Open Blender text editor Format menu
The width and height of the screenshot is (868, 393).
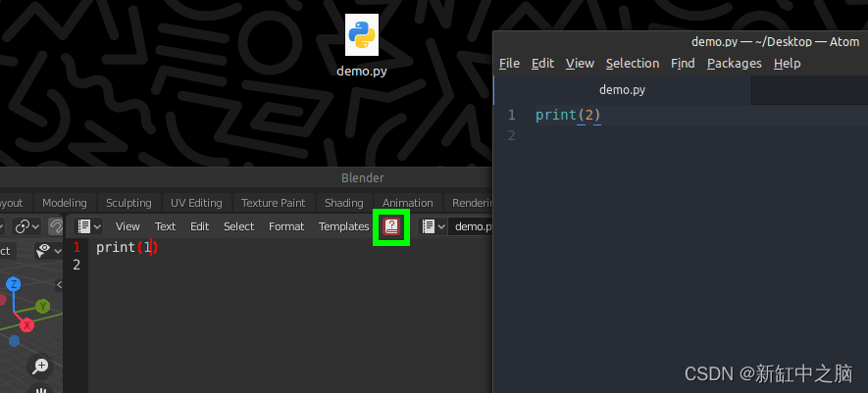coord(286,226)
